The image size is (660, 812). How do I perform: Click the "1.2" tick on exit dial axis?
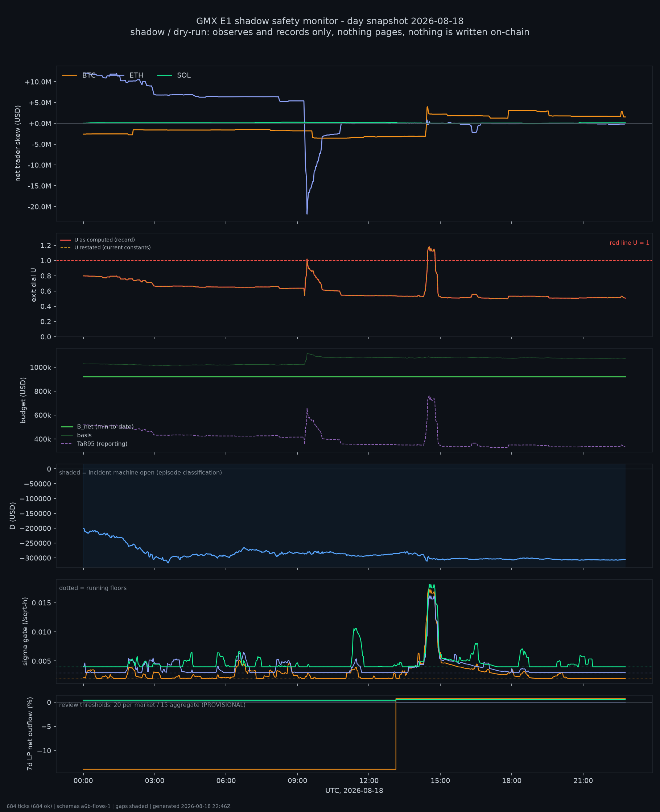[46, 245]
